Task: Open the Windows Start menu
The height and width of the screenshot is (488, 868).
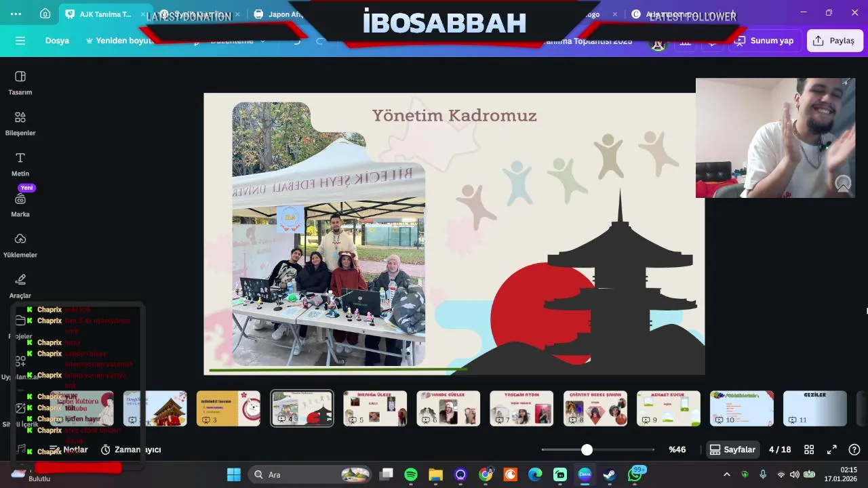Action: pyautogui.click(x=234, y=474)
